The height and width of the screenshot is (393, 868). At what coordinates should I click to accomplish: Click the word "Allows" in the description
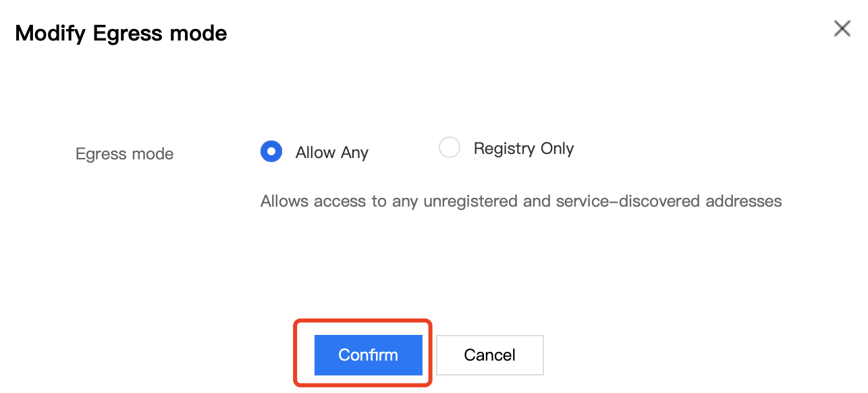(283, 201)
